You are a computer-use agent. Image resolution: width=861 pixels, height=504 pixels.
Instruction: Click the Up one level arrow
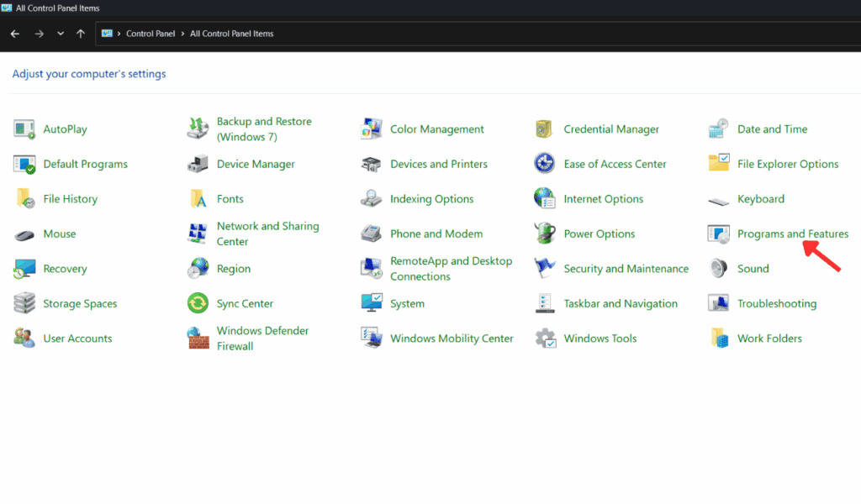(81, 34)
